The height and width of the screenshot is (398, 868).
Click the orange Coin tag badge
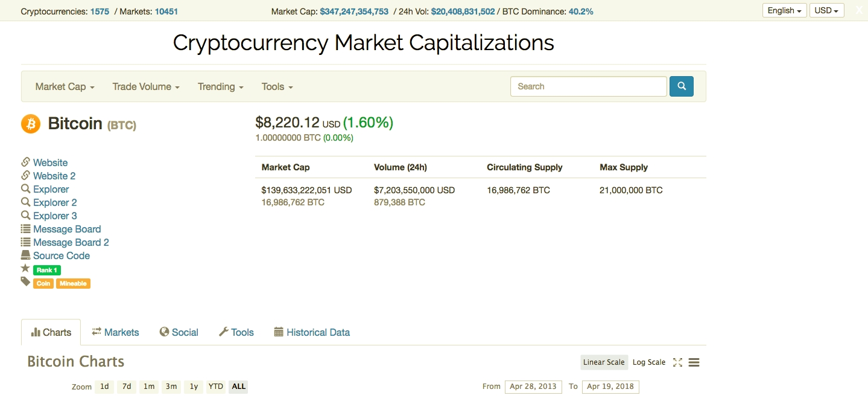pos(43,283)
